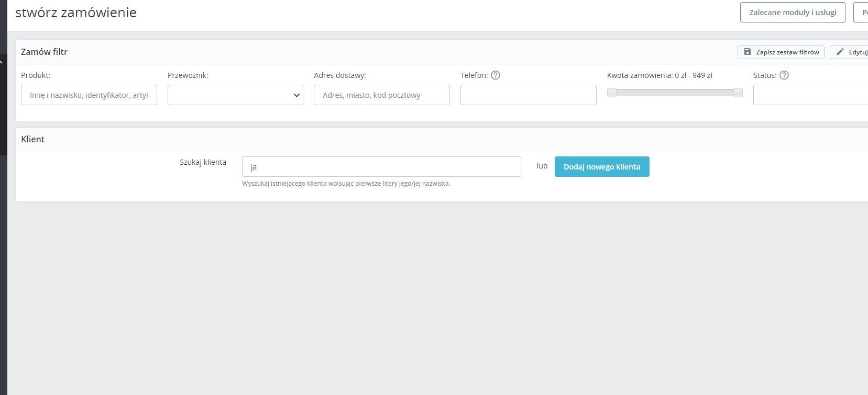This screenshot has width=868, height=395.
Task: Click Zalecane moduły i usługi button
Action: coord(793,13)
